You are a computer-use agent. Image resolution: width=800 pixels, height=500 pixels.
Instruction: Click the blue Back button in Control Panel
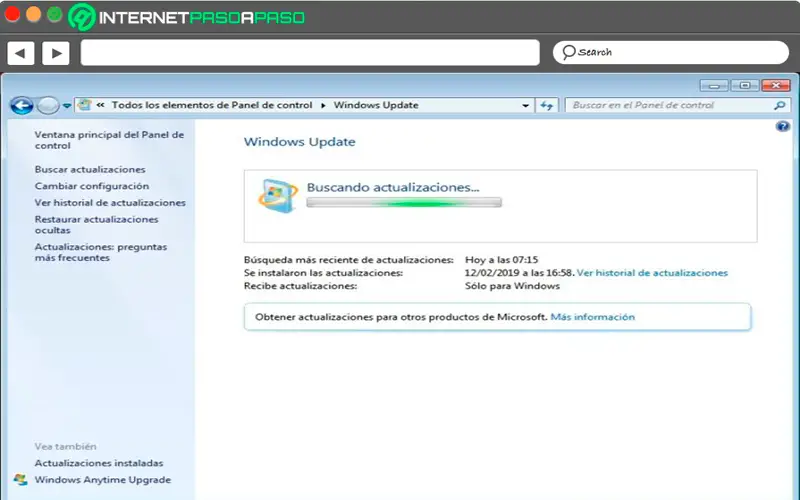click(22, 106)
